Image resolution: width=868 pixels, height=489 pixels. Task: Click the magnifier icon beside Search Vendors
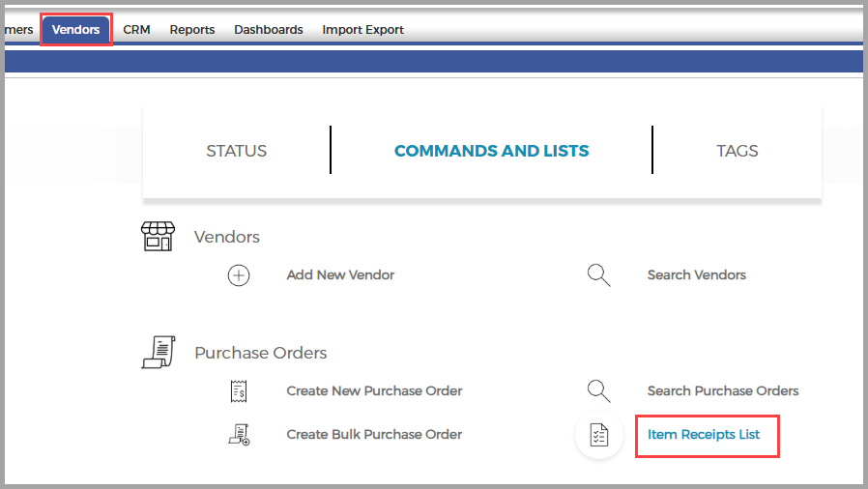pos(599,274)
